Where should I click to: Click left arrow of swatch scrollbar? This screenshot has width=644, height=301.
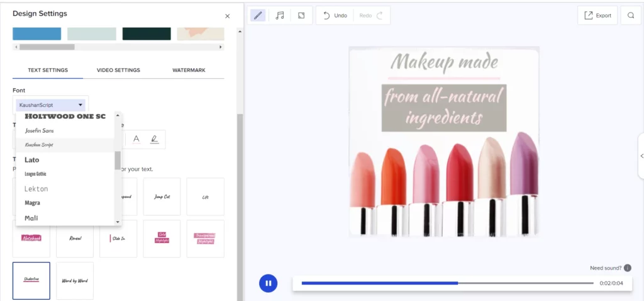[x=16, y=47]
